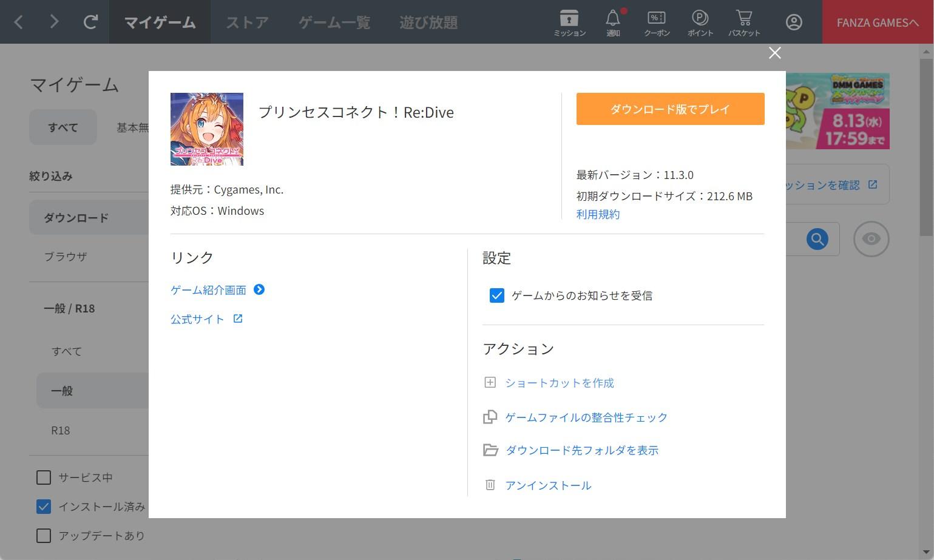
Task: Open the クーポン coupon icon
Action: [x=657, y=22]
